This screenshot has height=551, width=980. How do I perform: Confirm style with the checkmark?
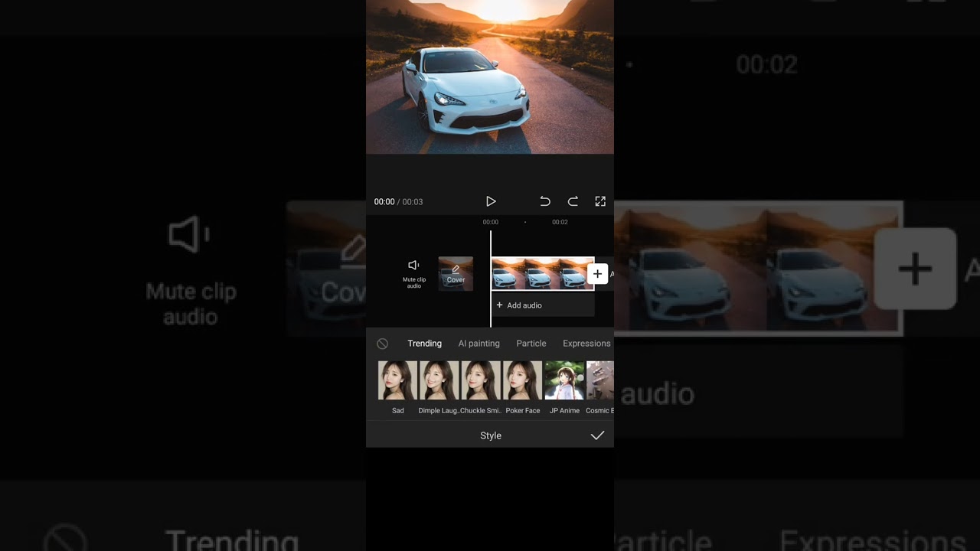(597, 435)
